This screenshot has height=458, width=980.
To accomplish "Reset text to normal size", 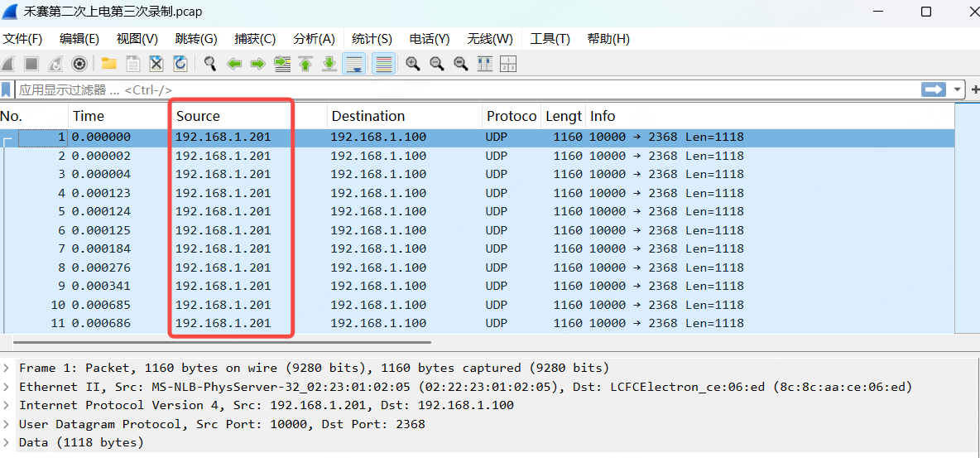I will pyautogui.click(x=461, y=64).
